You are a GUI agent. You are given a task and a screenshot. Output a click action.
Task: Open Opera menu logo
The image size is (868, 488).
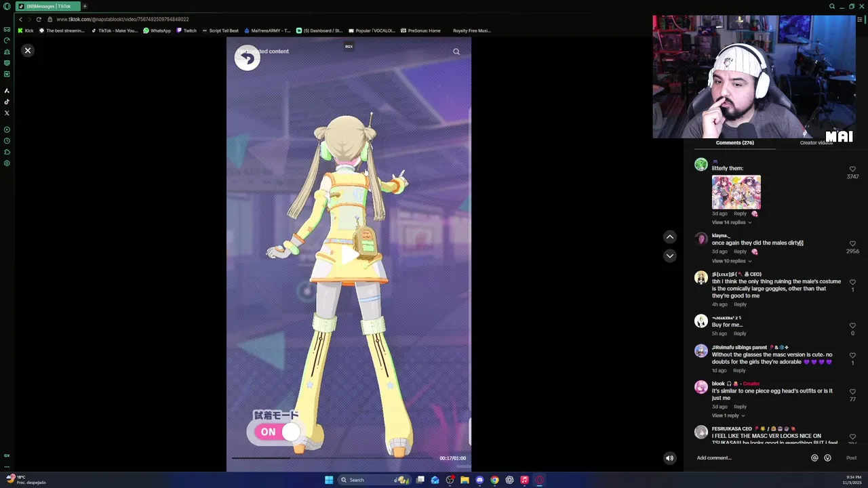tap(7, 6)
